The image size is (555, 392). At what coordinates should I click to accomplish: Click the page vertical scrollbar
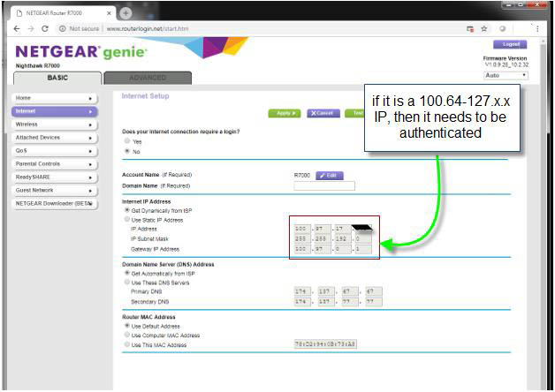pyautogui.click(x=543, y=212)
